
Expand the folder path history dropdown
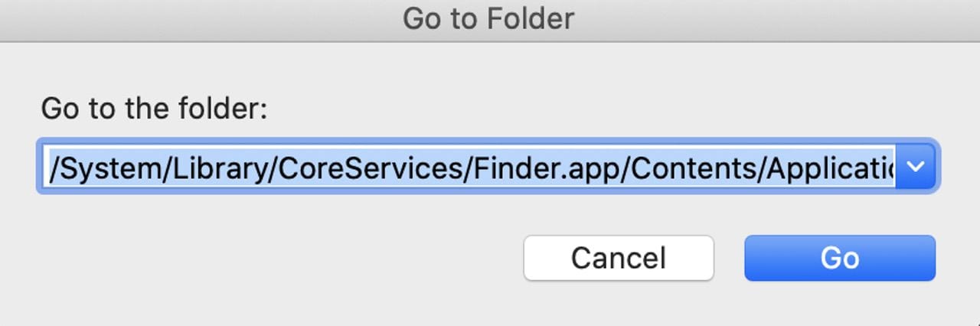click(x=916, y=166)
